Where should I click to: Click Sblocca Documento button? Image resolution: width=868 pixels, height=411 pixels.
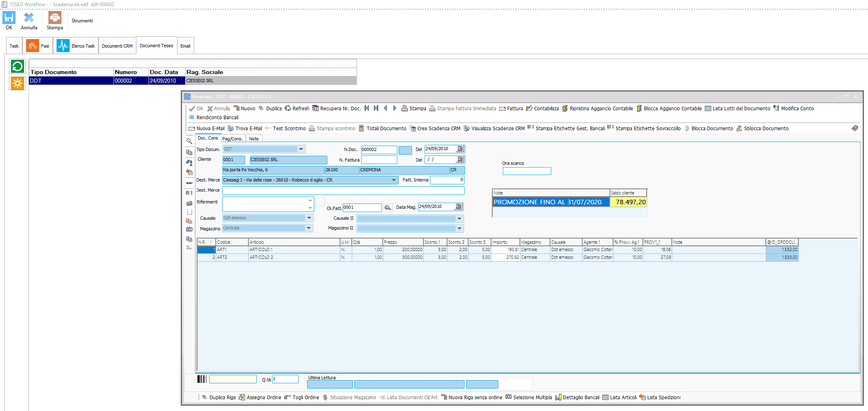click(763, 128)
